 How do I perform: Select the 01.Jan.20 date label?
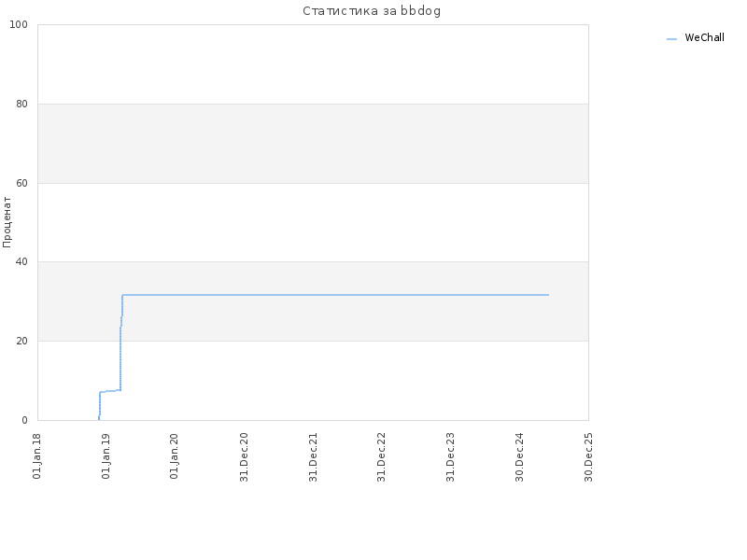pos(175,455)
